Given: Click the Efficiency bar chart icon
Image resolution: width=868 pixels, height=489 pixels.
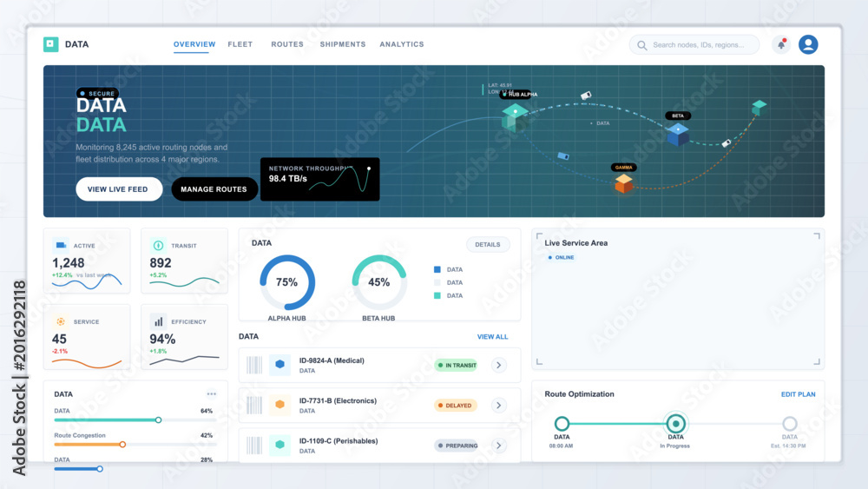Looking at the screenshot, I should [158, 321].
